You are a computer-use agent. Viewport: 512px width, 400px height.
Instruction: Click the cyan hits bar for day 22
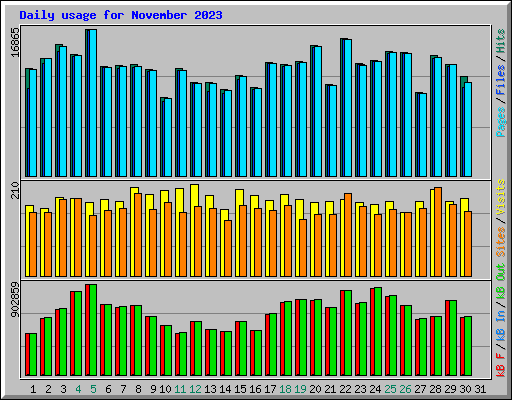pyautogui.click(x=348, y=108)
